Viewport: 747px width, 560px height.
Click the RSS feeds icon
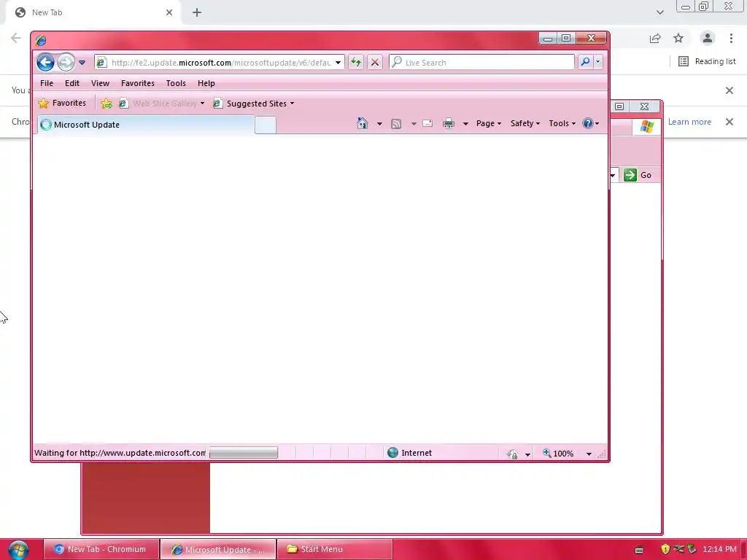pos(396,124)
